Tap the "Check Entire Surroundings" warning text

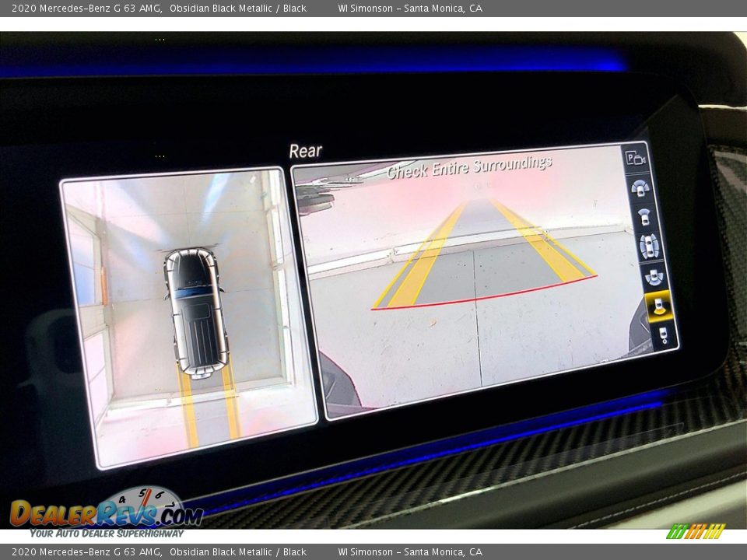pos(469,167)
